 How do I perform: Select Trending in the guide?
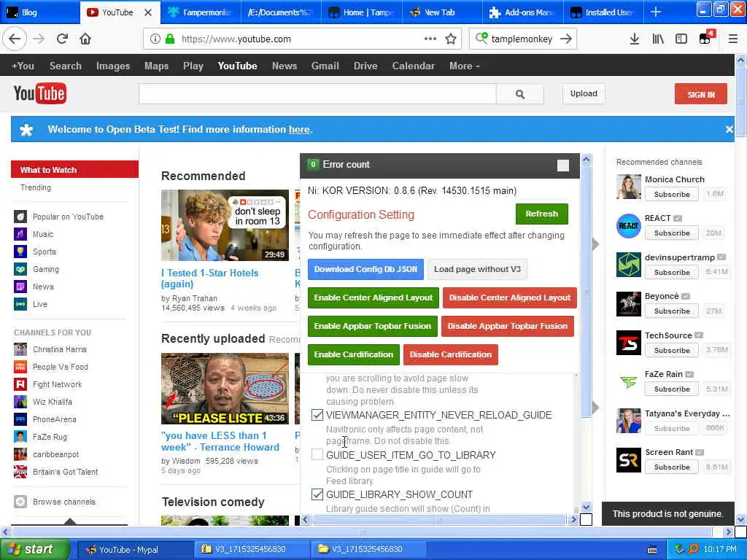tap(36, 187)
